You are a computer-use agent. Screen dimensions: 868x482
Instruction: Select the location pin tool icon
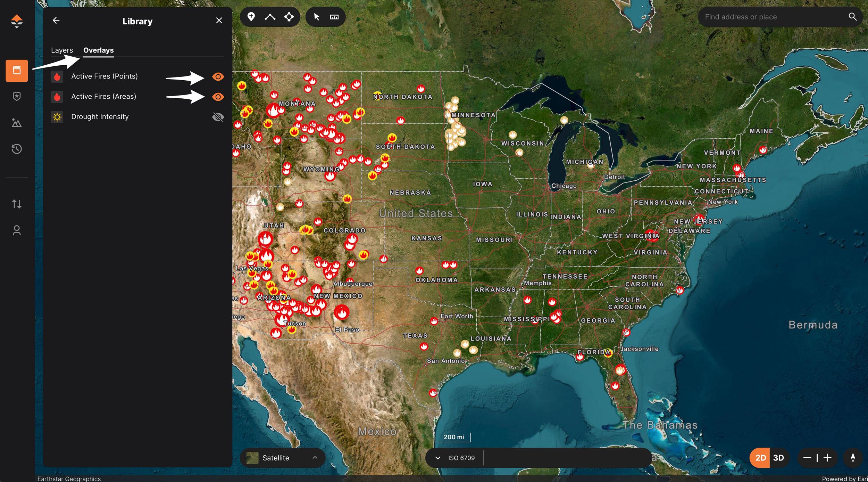point(251,16)
